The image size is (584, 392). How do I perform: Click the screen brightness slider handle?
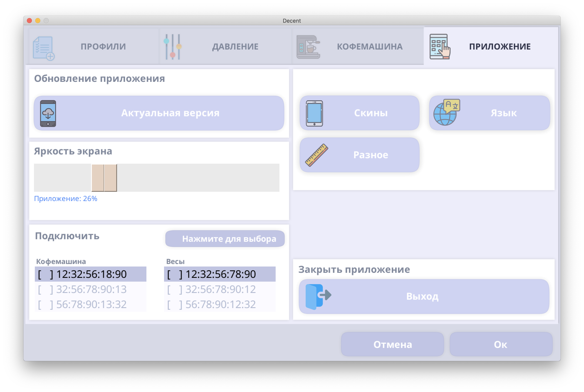point(104,178)
